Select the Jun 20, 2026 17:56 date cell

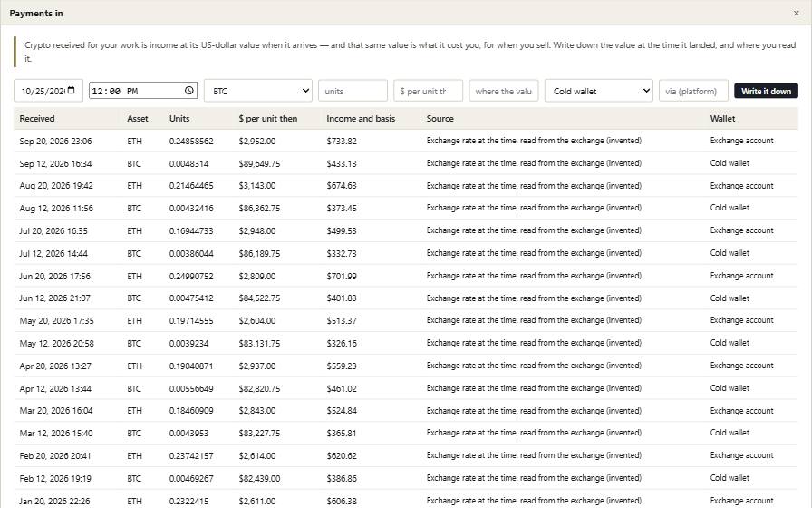[54, 276]
